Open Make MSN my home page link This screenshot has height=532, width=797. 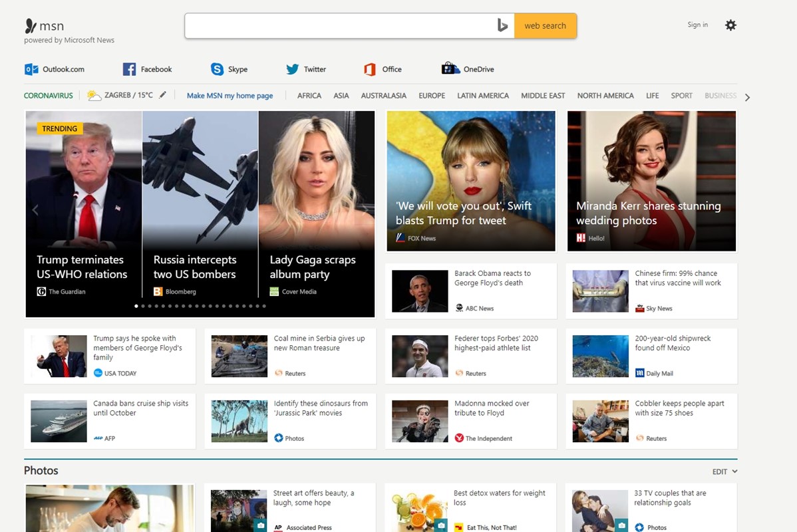(x=230, y=96)
